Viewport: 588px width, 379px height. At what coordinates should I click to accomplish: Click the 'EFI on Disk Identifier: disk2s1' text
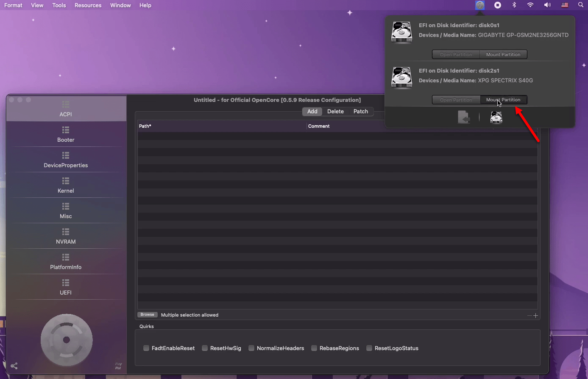(x=459, y=70)
